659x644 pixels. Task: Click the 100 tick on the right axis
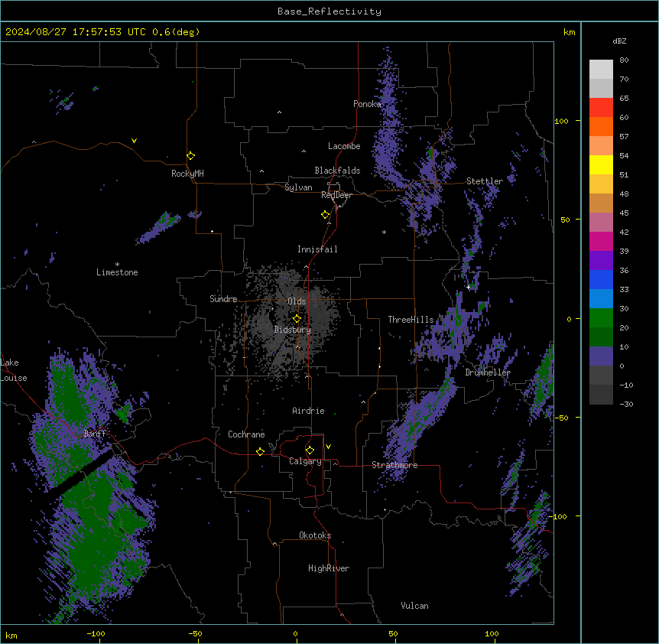click(x=561, y=121)
